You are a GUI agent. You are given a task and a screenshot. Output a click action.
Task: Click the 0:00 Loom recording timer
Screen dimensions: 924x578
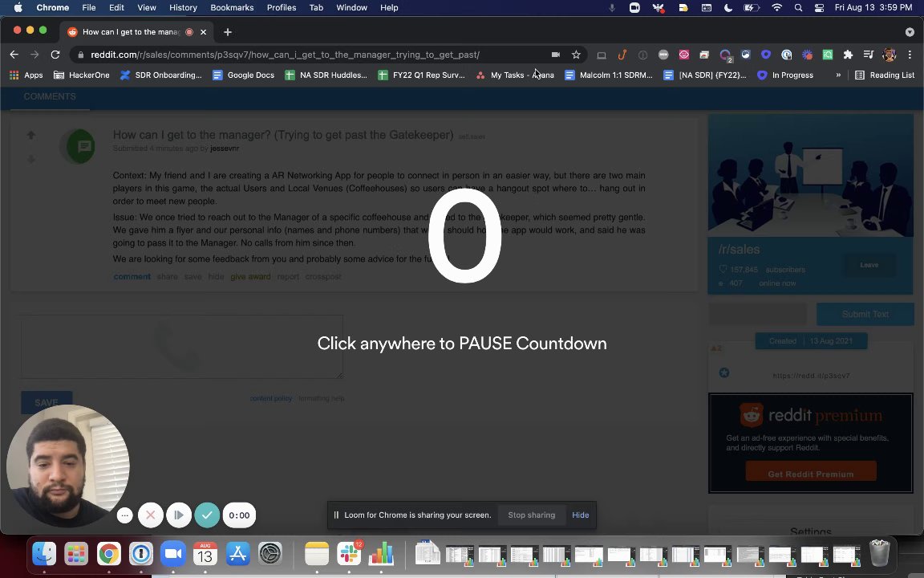(x=239, y=515)
